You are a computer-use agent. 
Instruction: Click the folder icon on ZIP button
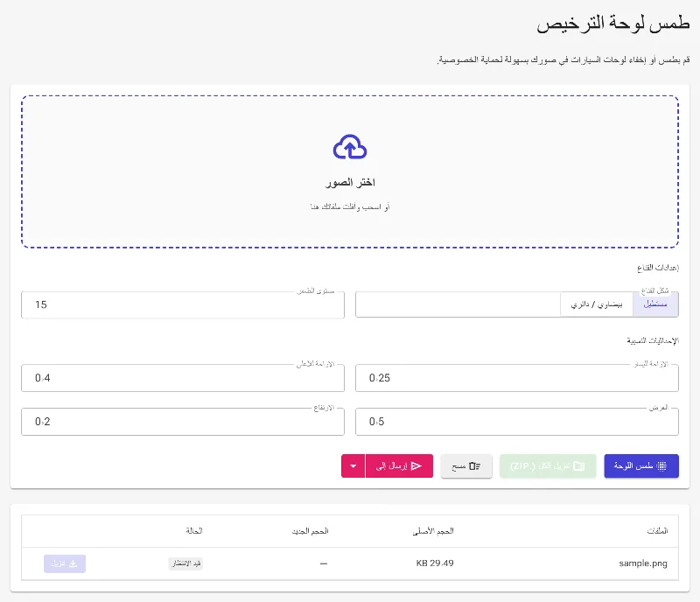pyautogui.click(x=579, y=465)
